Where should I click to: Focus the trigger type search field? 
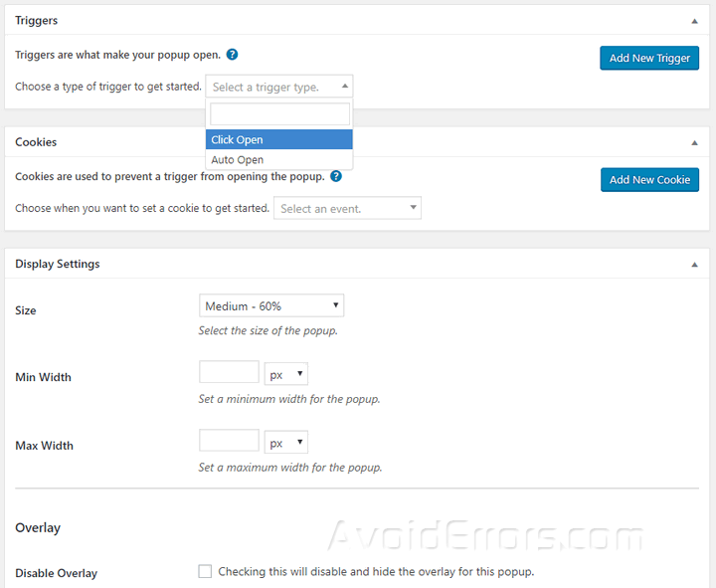point(278,114)
